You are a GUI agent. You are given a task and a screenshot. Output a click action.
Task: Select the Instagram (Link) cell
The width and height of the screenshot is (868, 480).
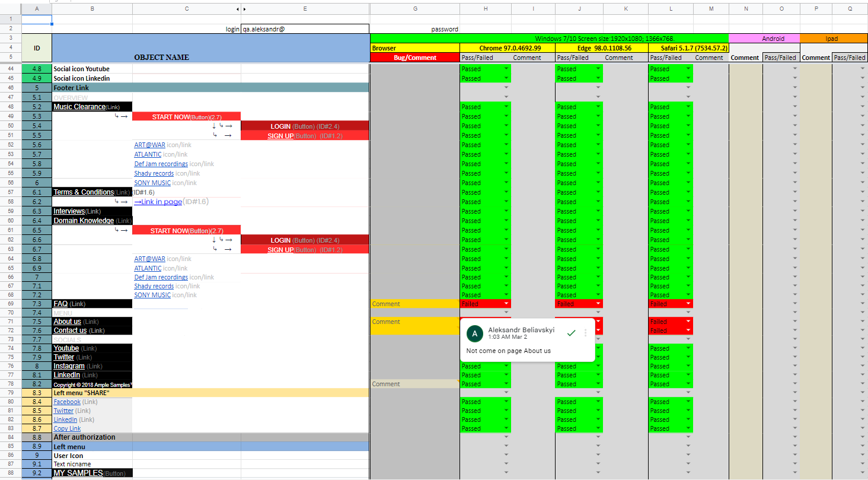point(92,366)
